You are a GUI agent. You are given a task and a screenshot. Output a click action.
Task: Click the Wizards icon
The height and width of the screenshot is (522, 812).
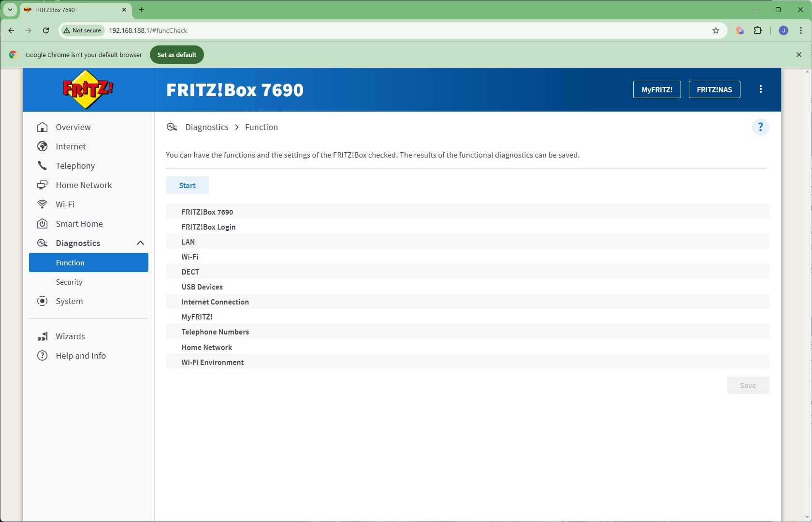[x=43, y=336]
